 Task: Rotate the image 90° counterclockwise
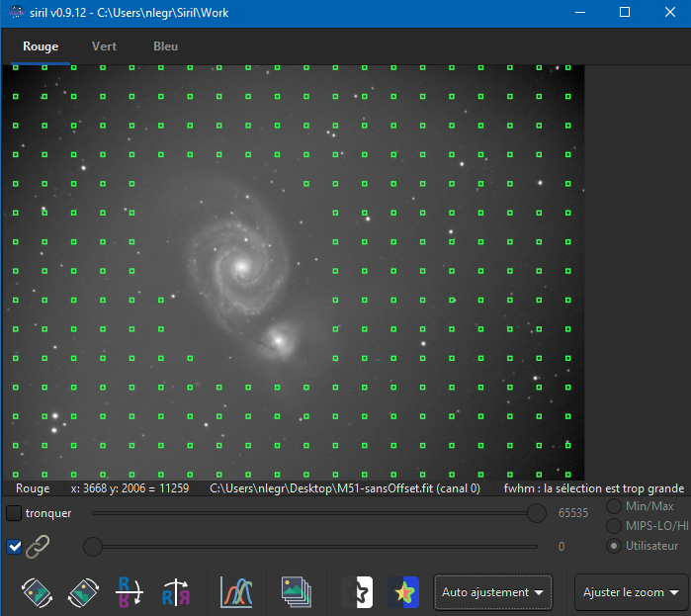click(37, 592)
